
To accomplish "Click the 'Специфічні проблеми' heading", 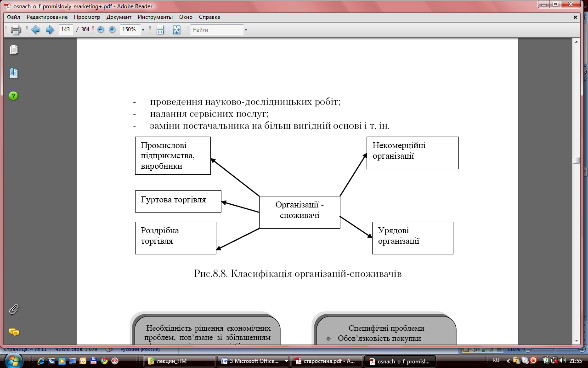I will pos(386,328).
